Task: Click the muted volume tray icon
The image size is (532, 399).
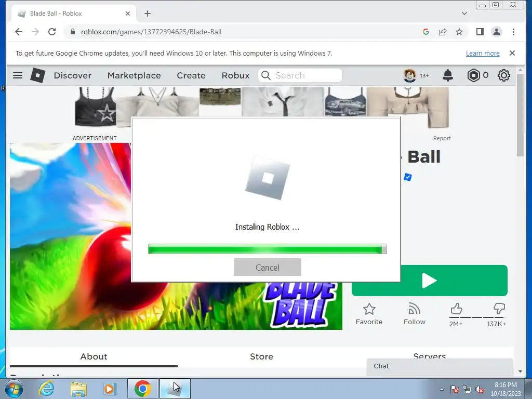Action: pyautogui.click(x=480, y=390)
